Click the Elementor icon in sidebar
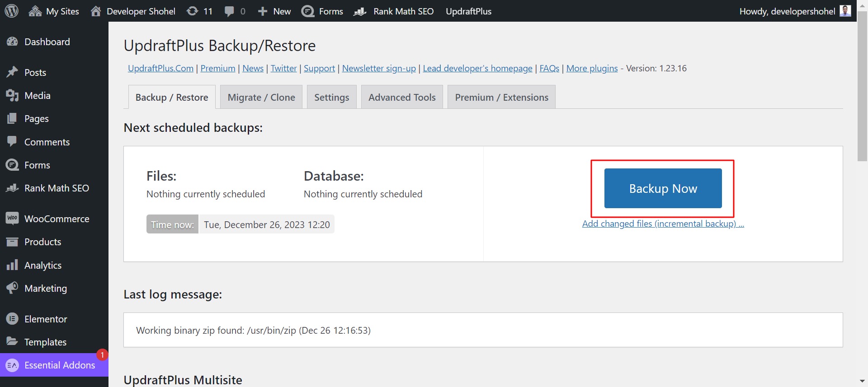868x387 pixels. [x=12, y=319]
